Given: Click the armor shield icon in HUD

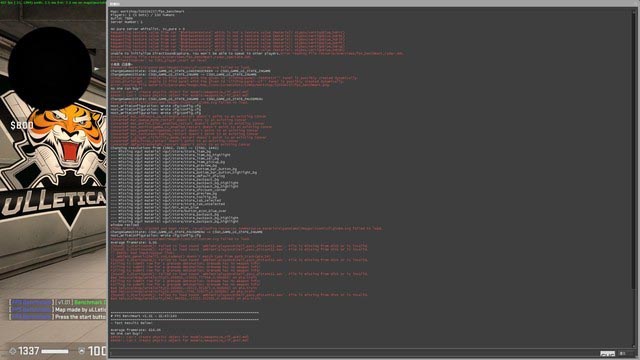Looking at the screenshot, I should click(x=82, y=351).
